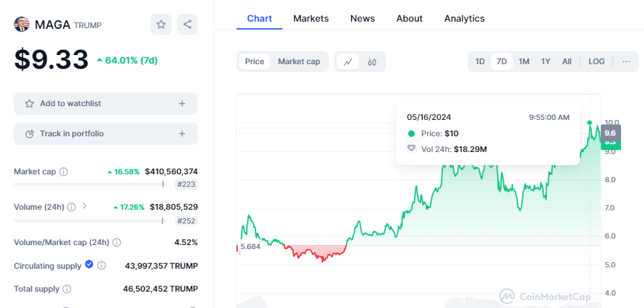This screenshot has width=644, height=308.
Task: Click the 05/16/2024 tooltip date
Action: (x=428, y=117)
